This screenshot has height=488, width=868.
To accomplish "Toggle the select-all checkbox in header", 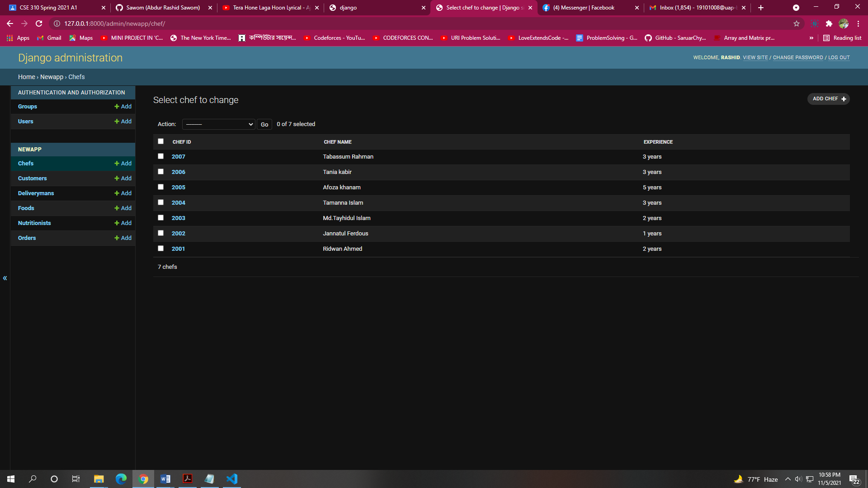I will (x=160, y=141).
